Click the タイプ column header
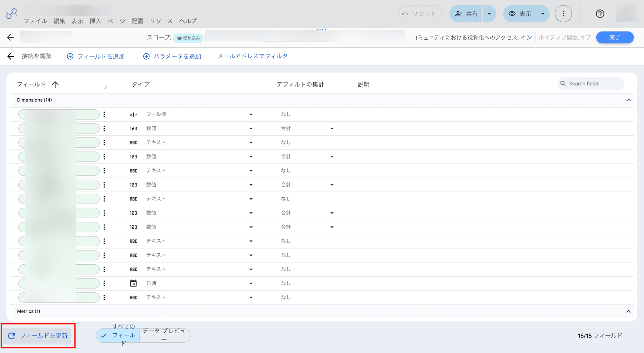 141,84
